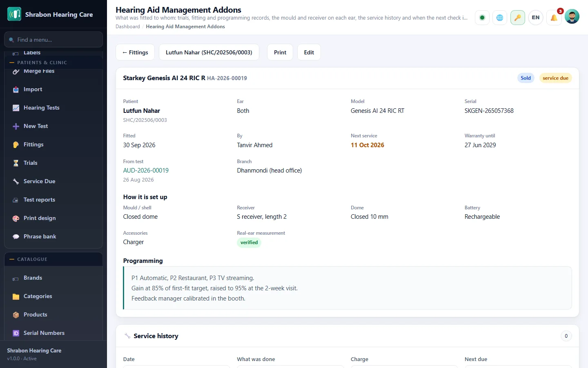588x368 pixels.
Task: Click the Sold status badge
Action: tap(526, 78)
